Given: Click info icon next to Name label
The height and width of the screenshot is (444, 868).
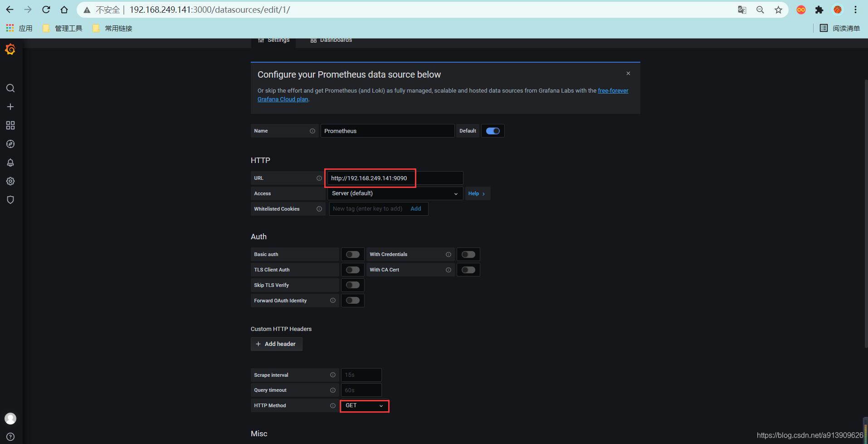Looking at the screenshot, I should pos(312,131).
